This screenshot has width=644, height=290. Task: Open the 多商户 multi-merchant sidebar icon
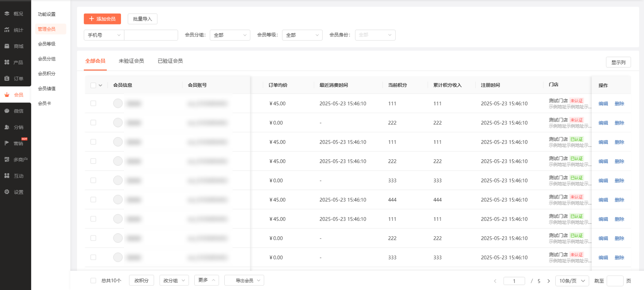click(x=7, y=159)
